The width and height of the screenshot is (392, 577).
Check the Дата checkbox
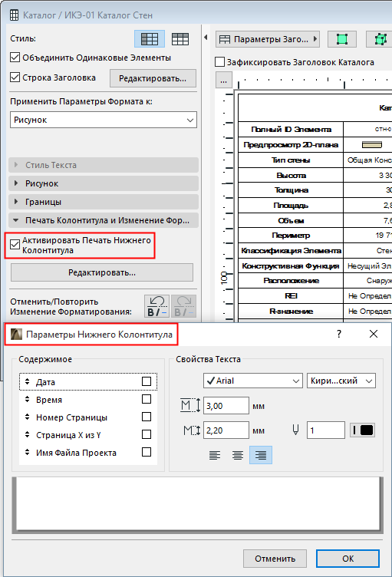pos(147,381)
